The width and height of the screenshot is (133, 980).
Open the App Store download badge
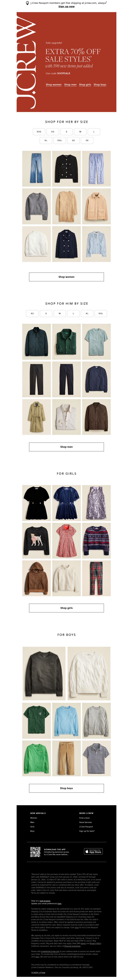coord(93,851)
